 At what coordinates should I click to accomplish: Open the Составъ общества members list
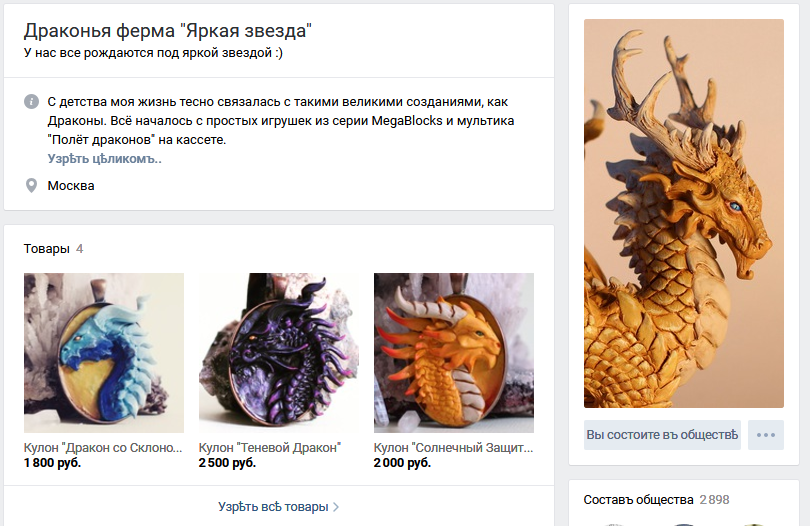(638, 500)
